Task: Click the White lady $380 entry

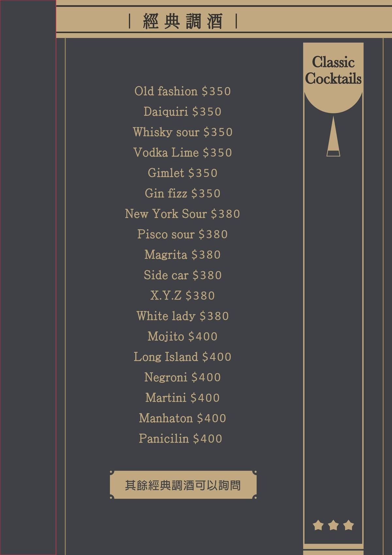Action: (x=183, y=316)
